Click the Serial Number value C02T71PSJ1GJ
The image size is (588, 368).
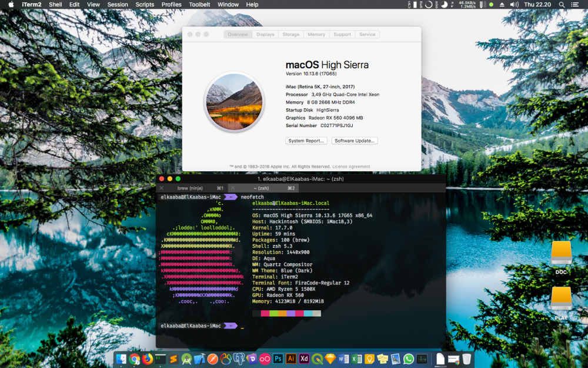pos(336,125)
